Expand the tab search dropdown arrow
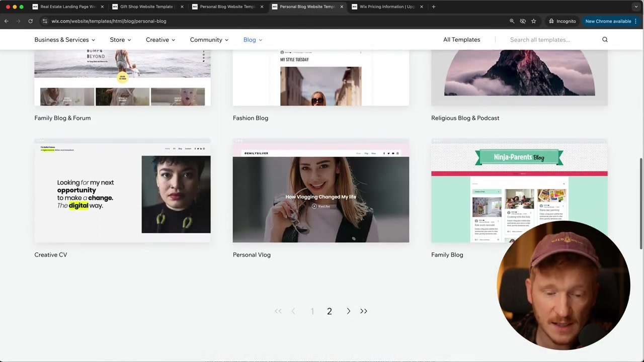Image resolution: width=644 pixels, height=362 pixels. 636,7
